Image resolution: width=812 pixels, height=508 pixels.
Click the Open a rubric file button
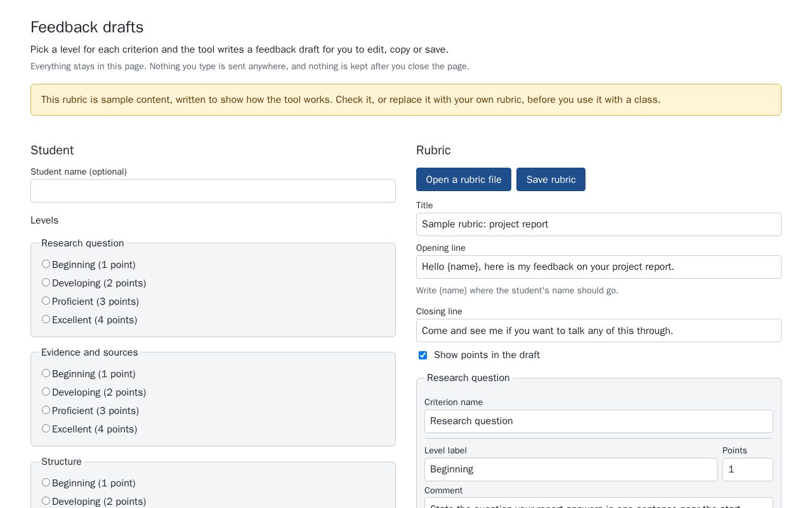pyautogui.click(x=464, y=180)
